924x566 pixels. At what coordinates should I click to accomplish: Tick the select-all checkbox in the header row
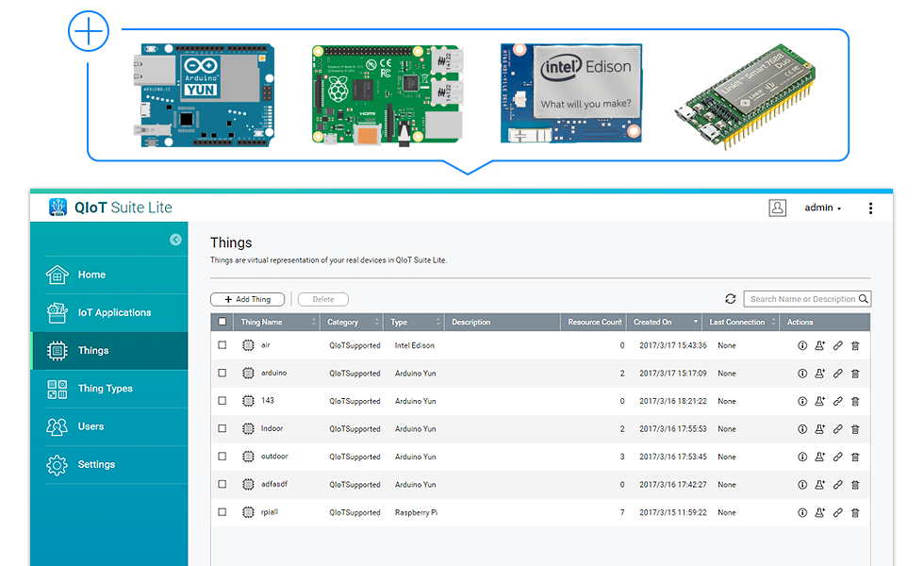(222, 321)
